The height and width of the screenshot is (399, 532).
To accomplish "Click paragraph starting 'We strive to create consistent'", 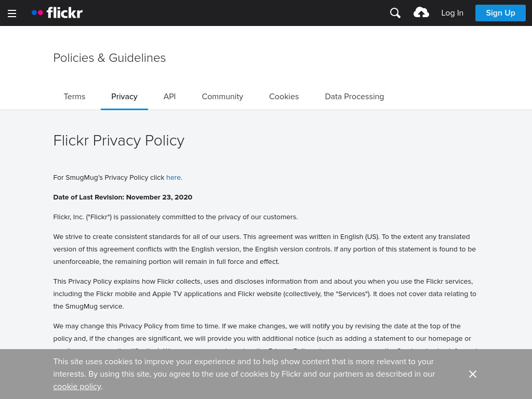I will pos(264,249).
